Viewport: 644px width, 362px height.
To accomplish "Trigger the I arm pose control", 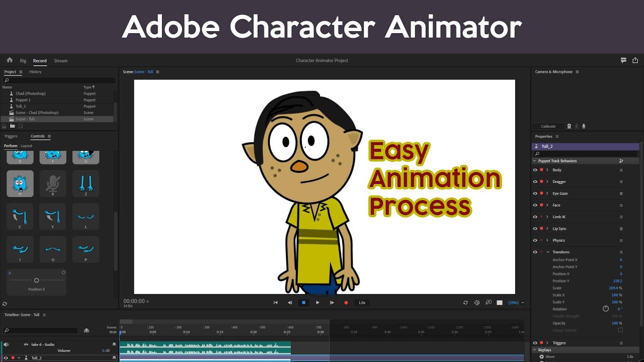I will 20,249.
